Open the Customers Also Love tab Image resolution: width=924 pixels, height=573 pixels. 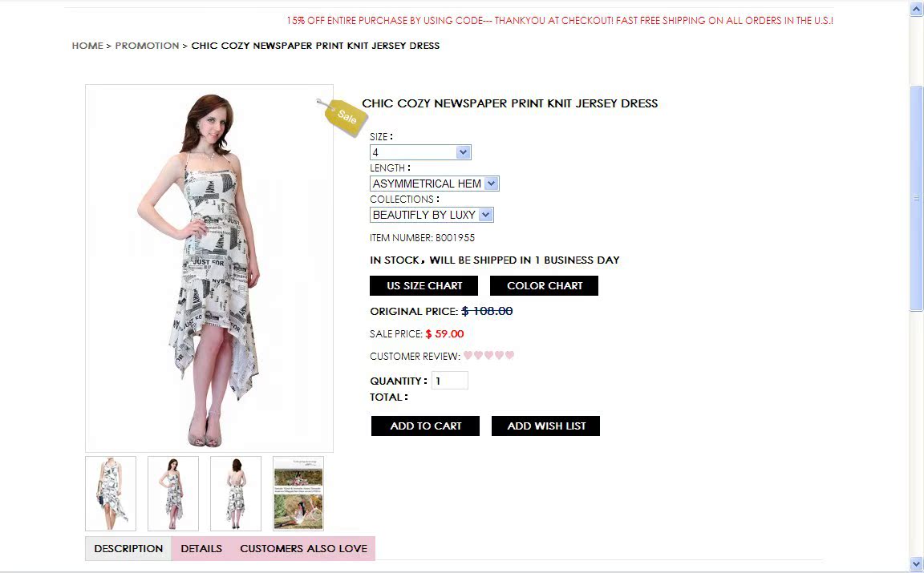click(303, 548)
